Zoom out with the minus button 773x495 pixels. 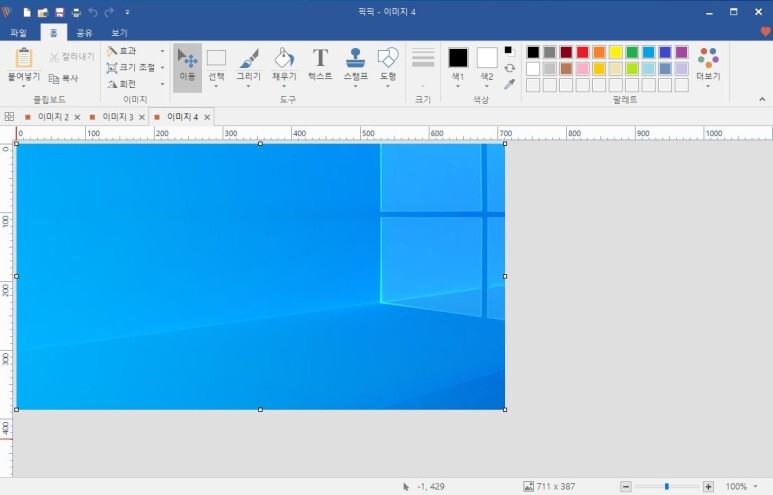point(626,487)
